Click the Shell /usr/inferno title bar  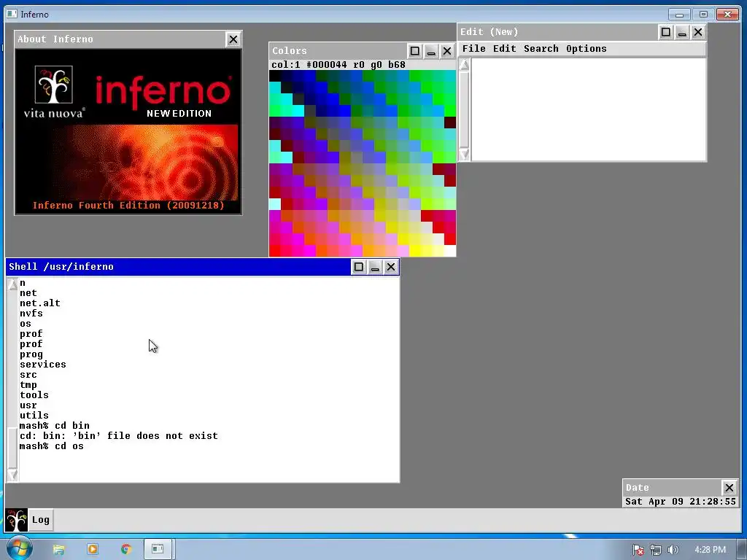coord(179,267)
